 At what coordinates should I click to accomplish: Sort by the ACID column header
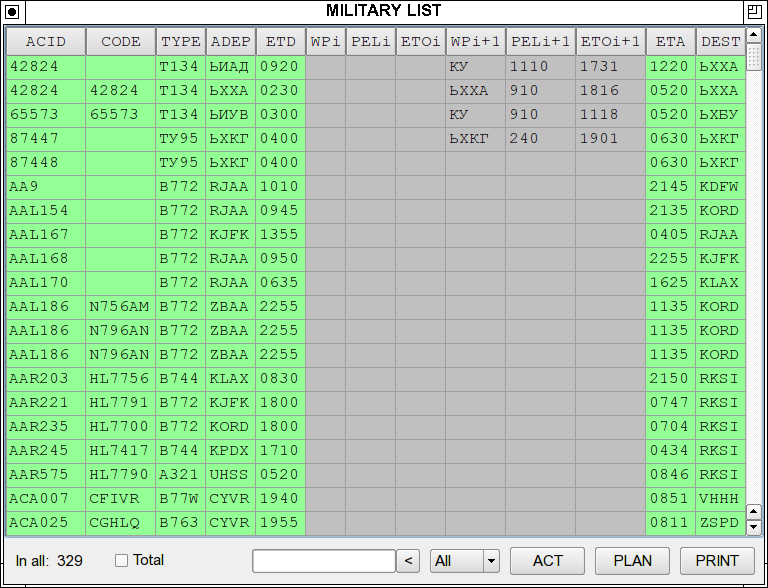click(x=46, y=42)
